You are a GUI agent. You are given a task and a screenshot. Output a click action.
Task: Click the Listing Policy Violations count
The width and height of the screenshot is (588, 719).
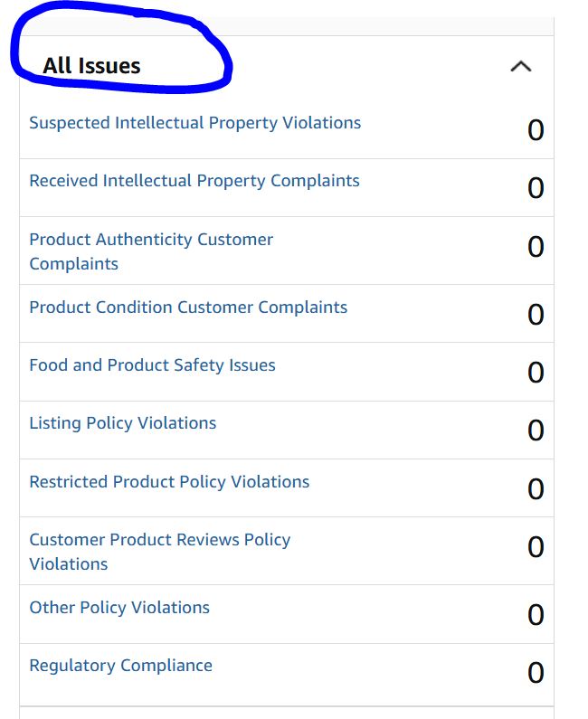click(x=536, y=430)
